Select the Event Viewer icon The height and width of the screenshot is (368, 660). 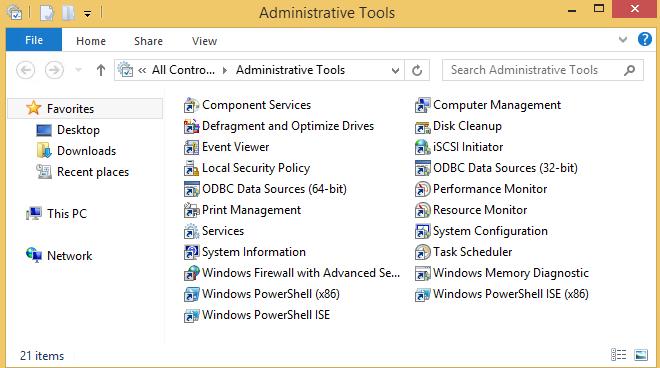point(191,147)
